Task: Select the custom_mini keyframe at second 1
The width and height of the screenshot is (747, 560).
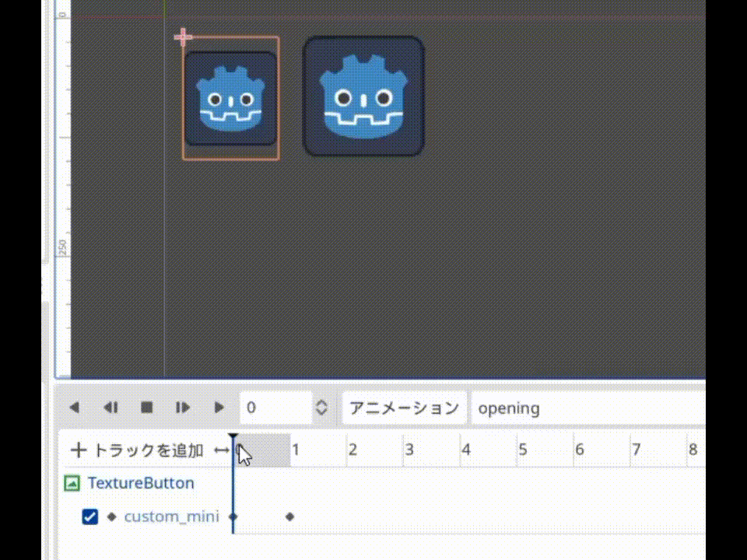Action: 289,516
